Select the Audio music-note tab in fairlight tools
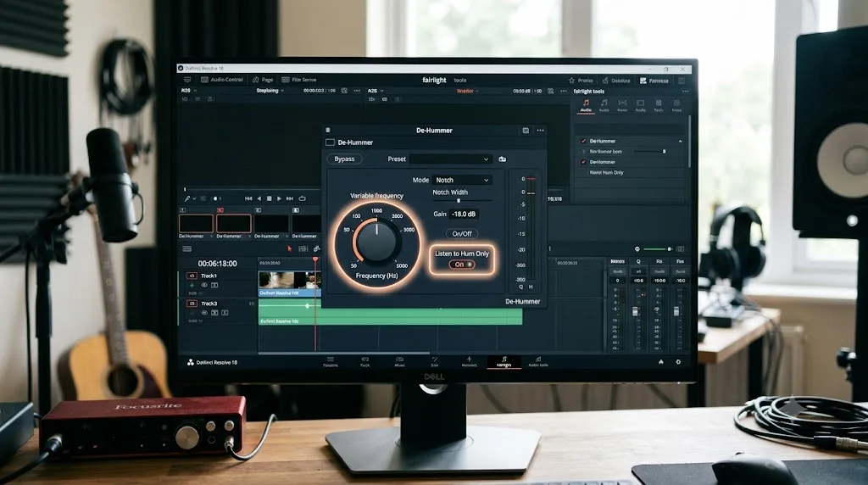This screenshot has height=485, width=868. pos(586,105)
